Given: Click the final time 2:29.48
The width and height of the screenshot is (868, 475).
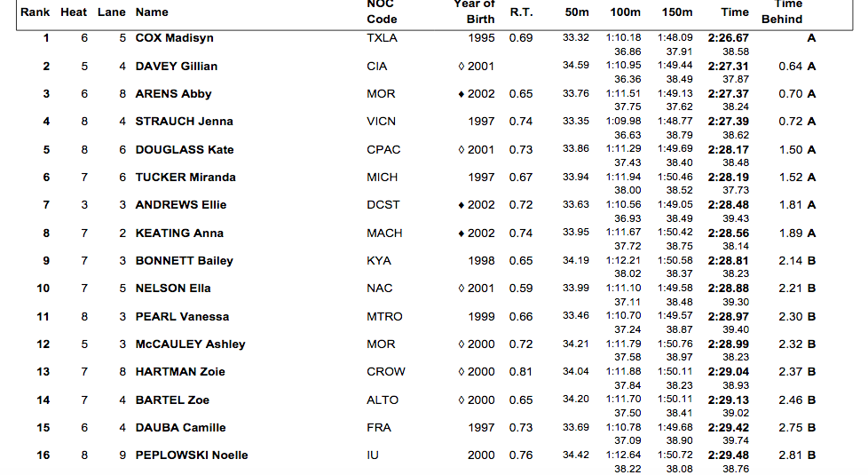Looking at the screenshot, I should tap(728, 455).
